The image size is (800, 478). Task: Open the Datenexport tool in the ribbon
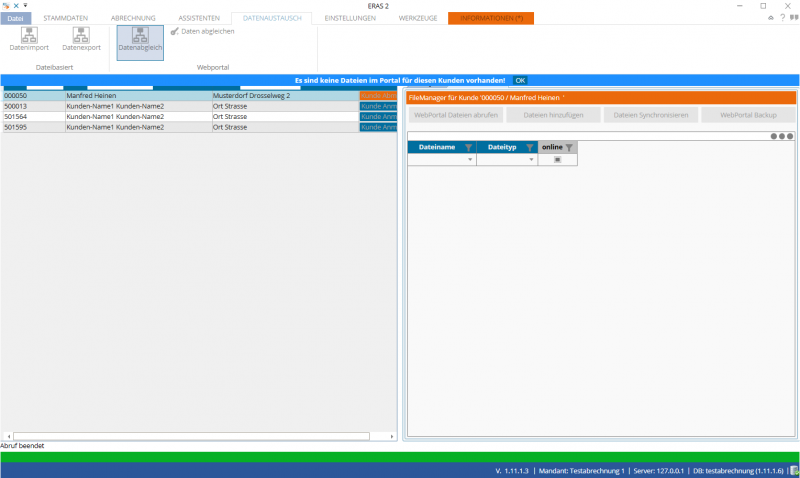81,39
